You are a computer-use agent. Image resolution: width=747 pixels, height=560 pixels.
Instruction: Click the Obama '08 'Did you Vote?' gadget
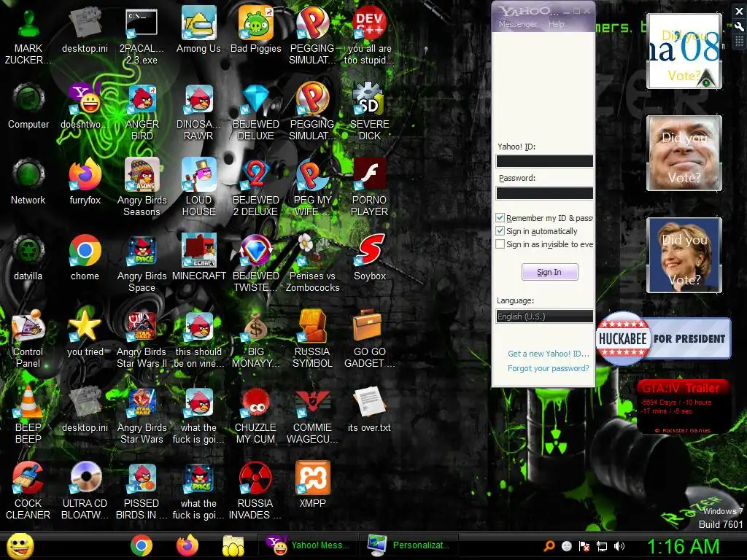[x=684, y=51]
